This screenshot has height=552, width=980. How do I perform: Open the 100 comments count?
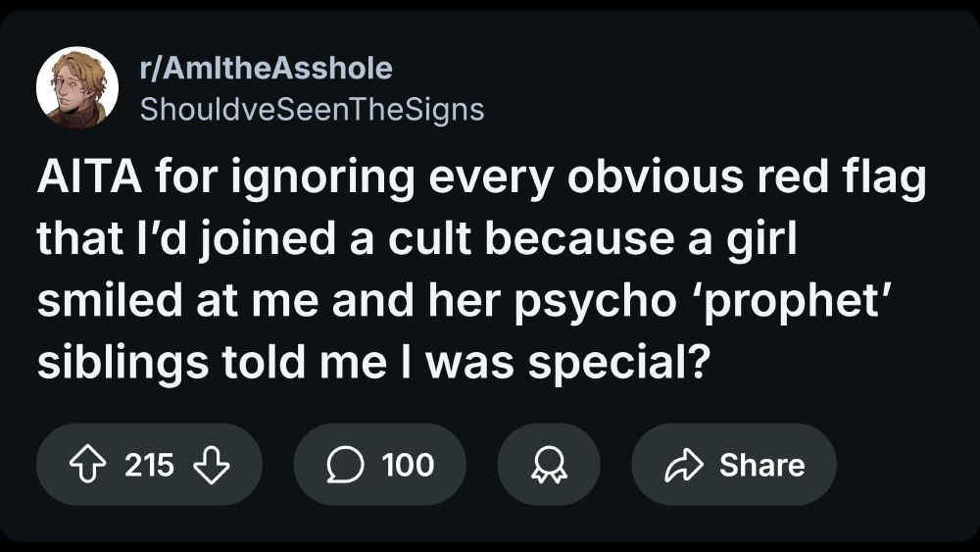[408, 465]
